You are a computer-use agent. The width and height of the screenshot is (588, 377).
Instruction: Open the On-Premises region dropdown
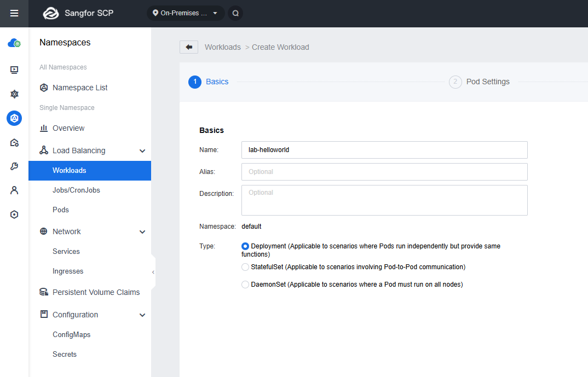tap(186, 13)
